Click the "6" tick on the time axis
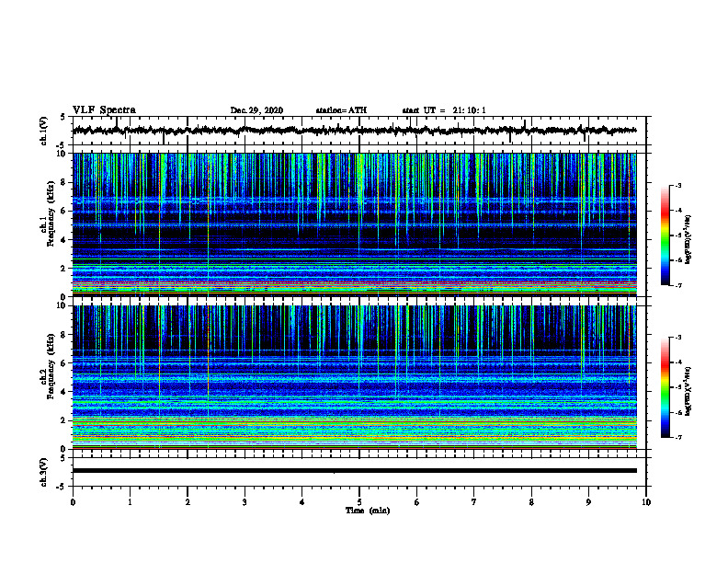The image size is (728, 563). 417,502
